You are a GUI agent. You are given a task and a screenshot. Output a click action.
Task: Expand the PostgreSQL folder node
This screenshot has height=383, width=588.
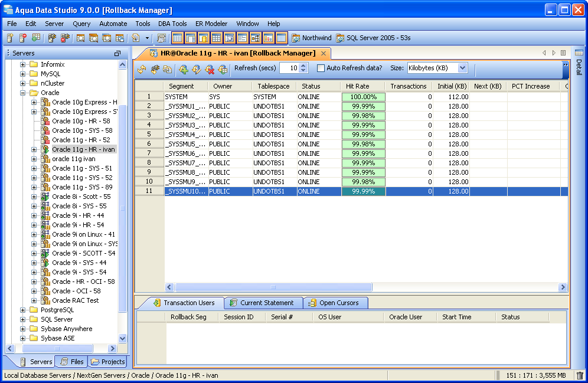[22, 310]
